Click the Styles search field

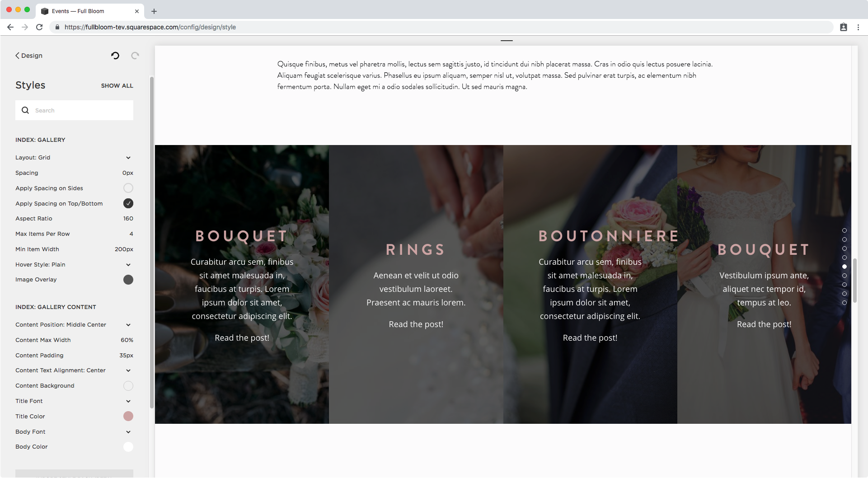[x=74, y=110]
